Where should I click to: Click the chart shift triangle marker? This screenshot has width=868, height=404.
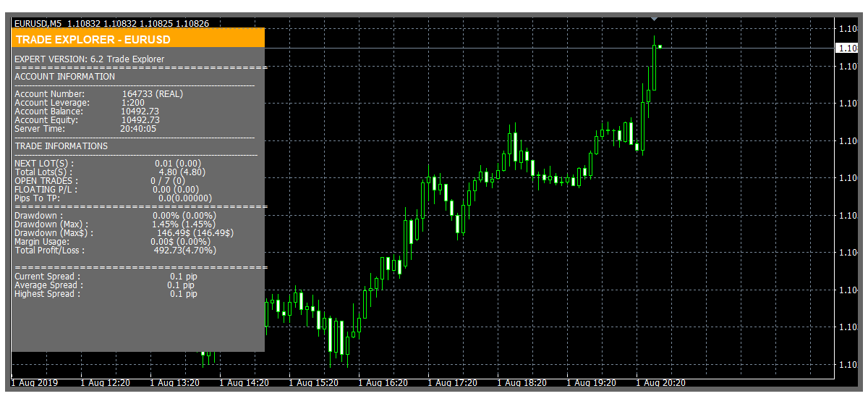(x=654, y=17)
